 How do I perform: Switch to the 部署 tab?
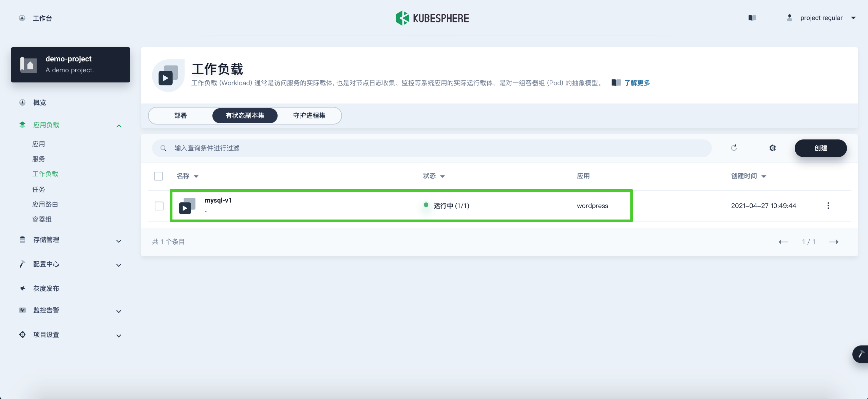[x=181, y=116]
